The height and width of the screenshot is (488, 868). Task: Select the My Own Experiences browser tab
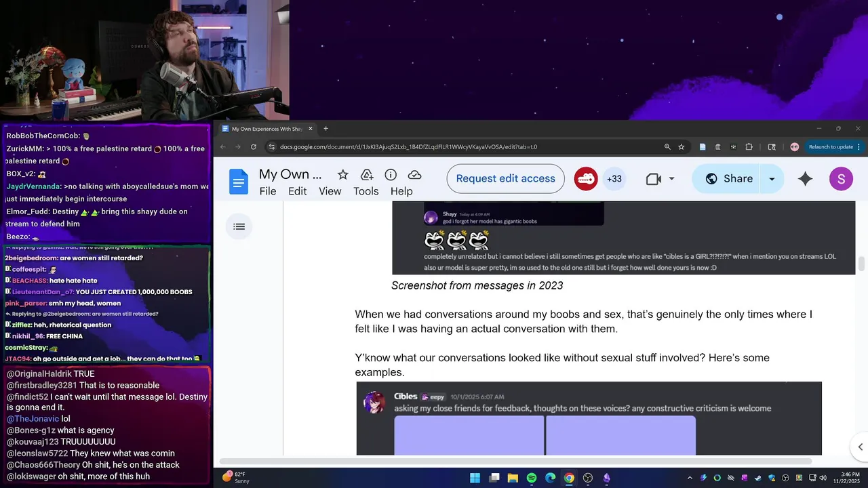coord(267,129)
